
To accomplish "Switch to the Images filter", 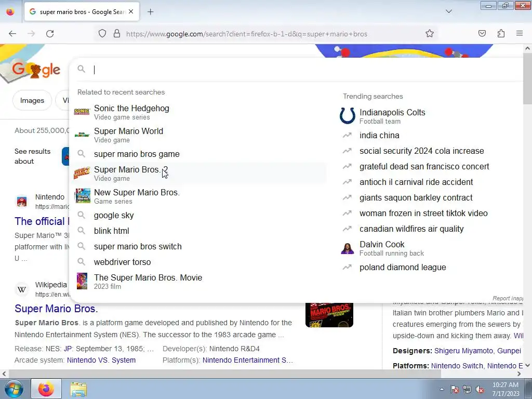I will coord(32,100).
